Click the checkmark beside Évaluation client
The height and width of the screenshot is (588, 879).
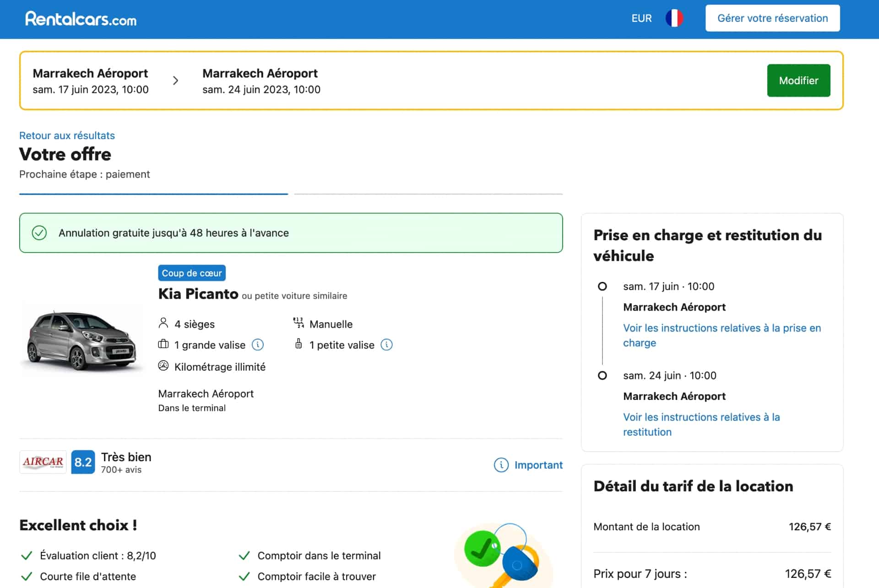pos(27,556)
